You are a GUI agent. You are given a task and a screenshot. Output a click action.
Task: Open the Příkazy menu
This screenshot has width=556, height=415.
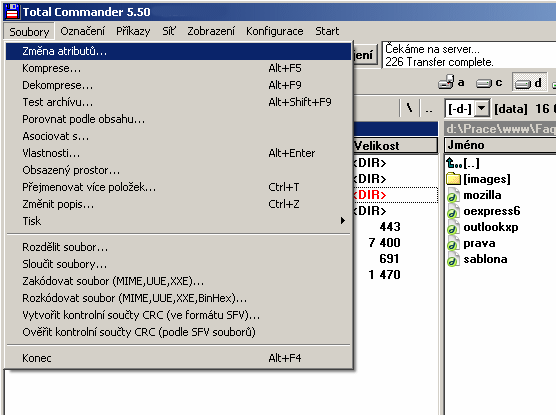click(133, 31)
